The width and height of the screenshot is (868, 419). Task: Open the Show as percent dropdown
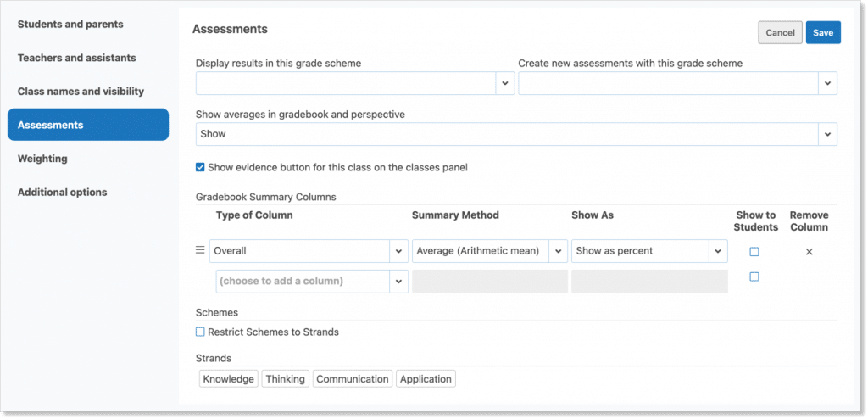(718, 251)
